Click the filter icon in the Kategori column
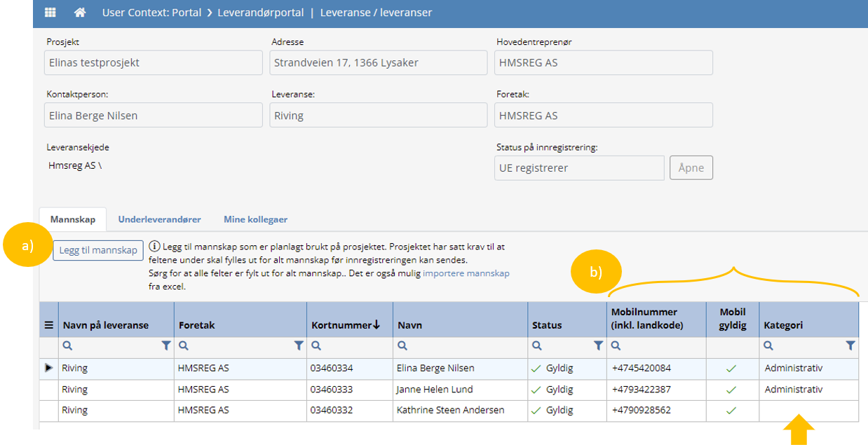 850,345
